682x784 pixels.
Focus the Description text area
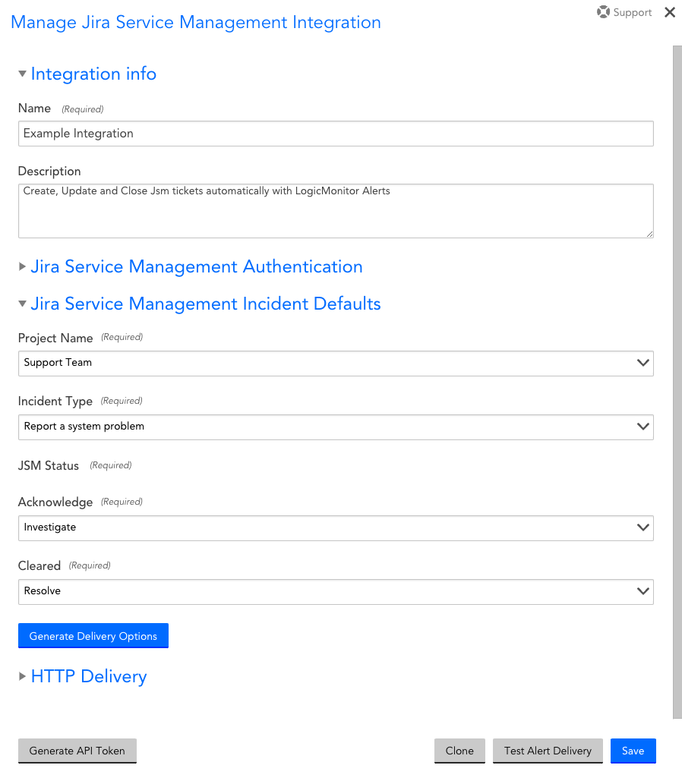[x=336, y=211]
